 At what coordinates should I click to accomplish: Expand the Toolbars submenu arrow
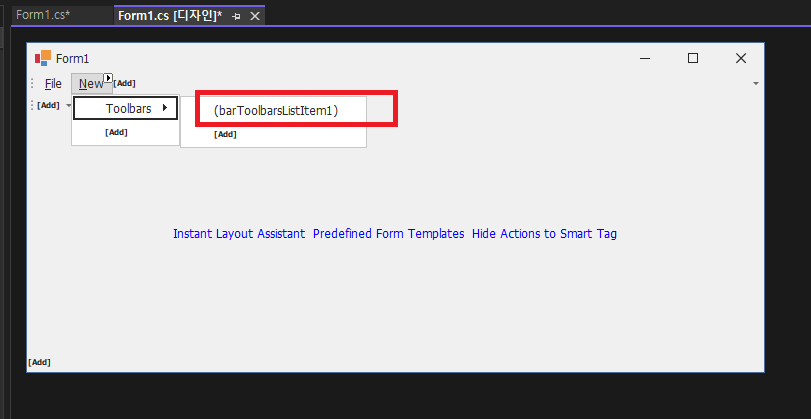point(165,108)
